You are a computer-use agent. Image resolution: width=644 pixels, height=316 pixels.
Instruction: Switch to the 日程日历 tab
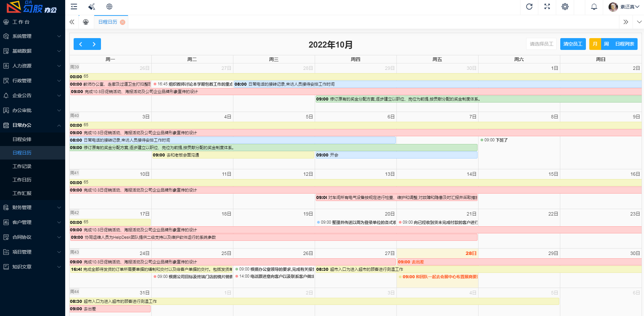coord(108,22)
